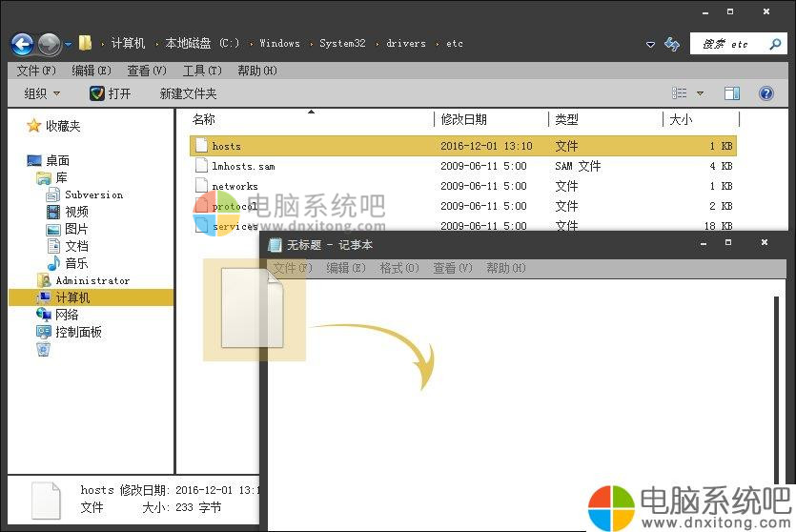Select Network in navigation pane
Image resolution: width=796 pixels, height=532 pixels.
pos(67,316)
